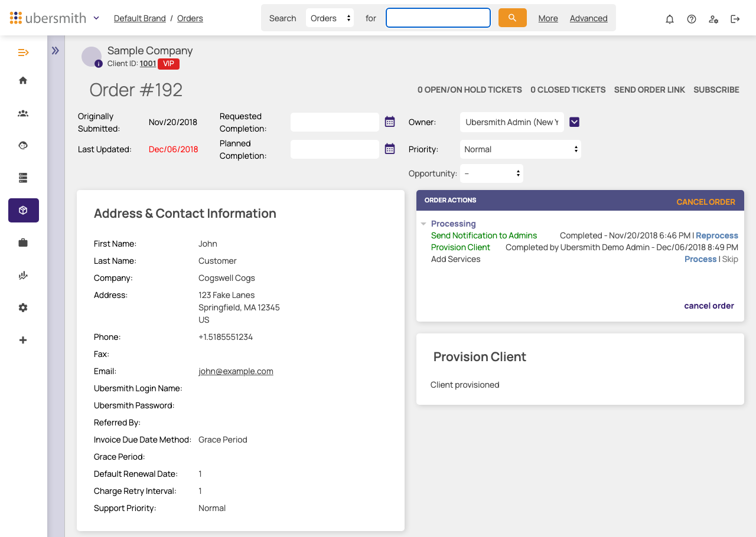Open the Priority dropdown
The width and height of the screenshot is (756, 537).
tap(520, 149)
